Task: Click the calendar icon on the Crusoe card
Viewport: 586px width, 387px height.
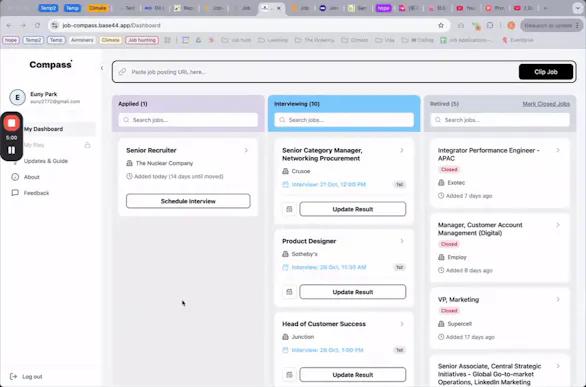Action: click(x=289, y=209)
